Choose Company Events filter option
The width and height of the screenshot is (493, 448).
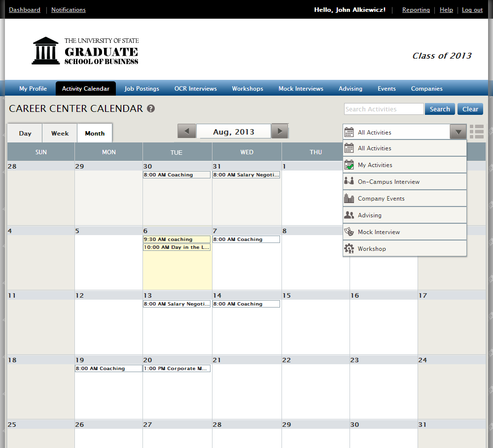coord(405,199)
